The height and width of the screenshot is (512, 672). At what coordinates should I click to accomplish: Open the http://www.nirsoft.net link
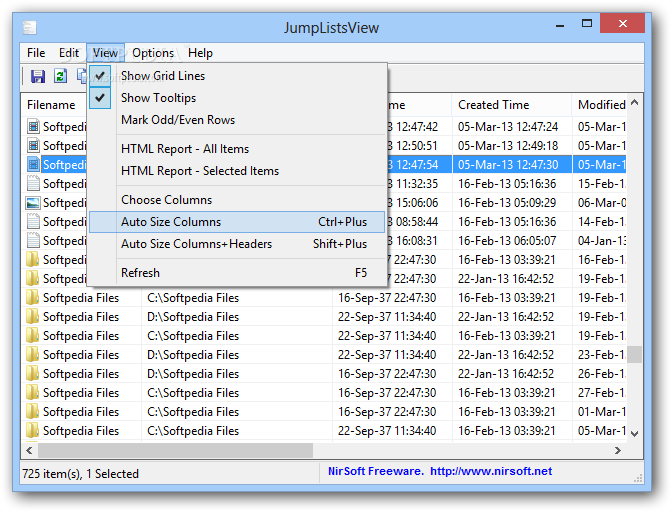tap(491, 471)
